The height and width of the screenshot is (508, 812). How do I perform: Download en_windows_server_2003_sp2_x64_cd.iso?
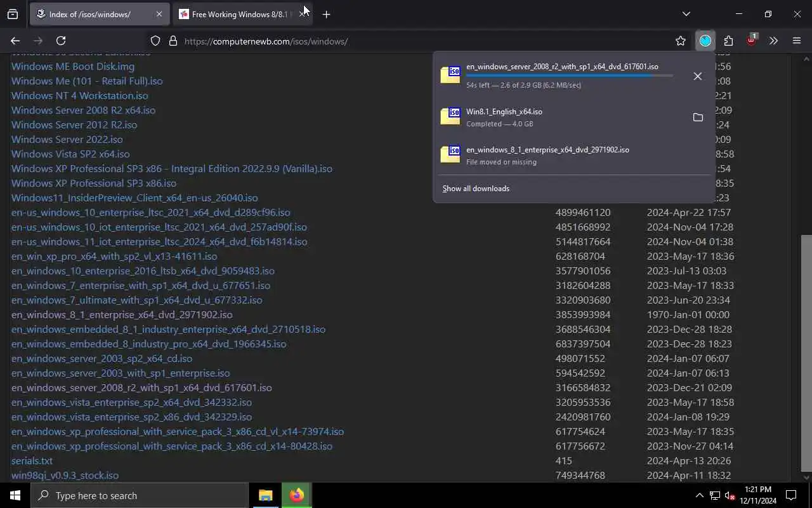point(101,358)
